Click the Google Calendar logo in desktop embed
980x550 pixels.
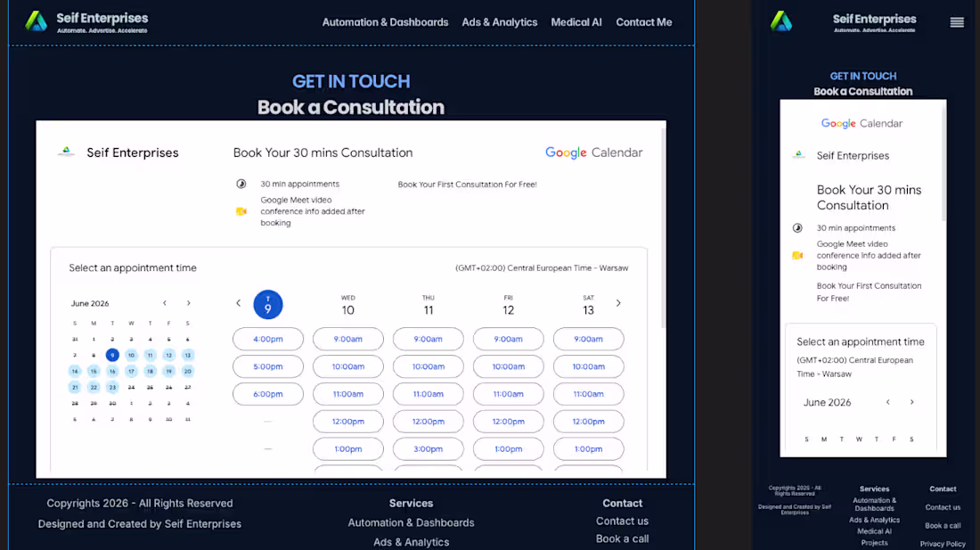pos(593,152)
